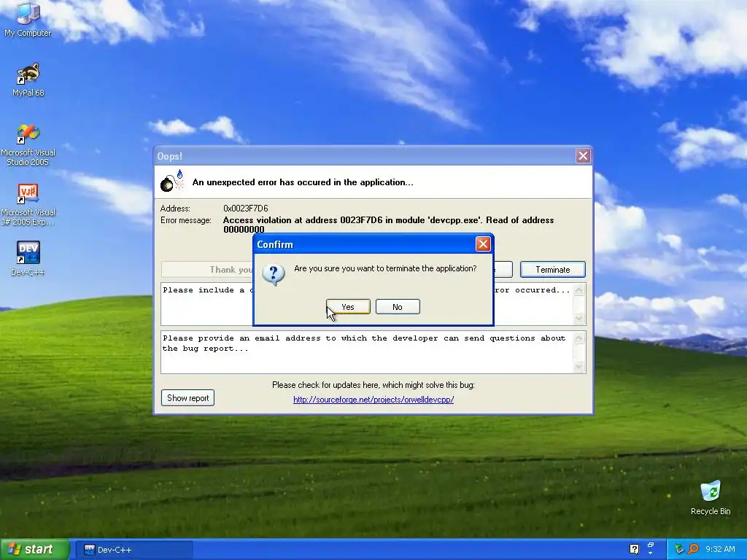This screenshot has height=560, width=747.
Task: Select the MyPal 68 desktop icon
Action: [28, 80]
